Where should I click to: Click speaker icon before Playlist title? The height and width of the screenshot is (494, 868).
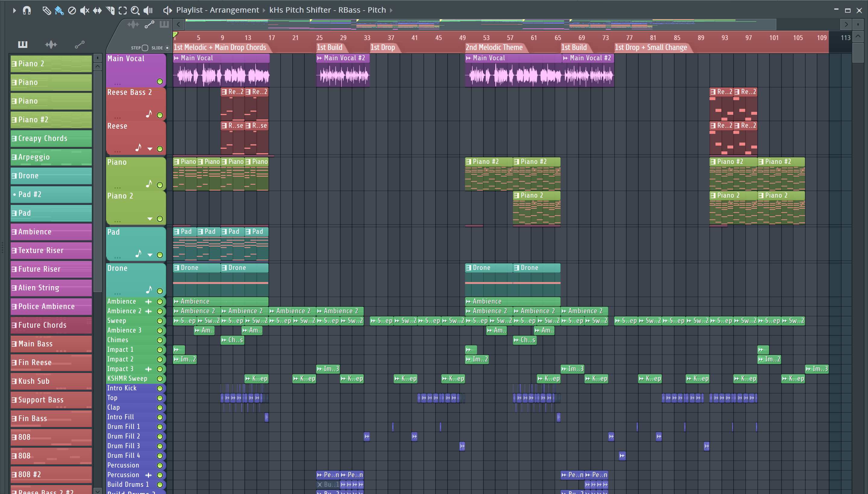point(167,10)
